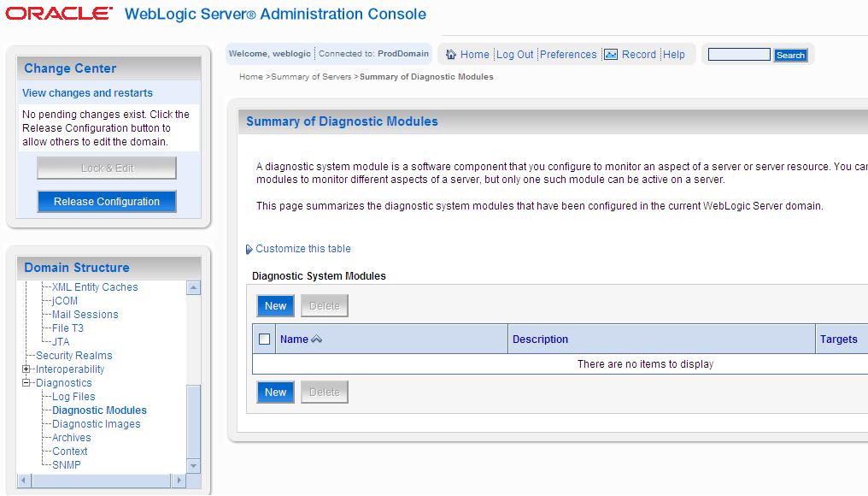Select Log Files under Diagnostics
The width and height of the screenshot is (868, 496).
[73, 397]
